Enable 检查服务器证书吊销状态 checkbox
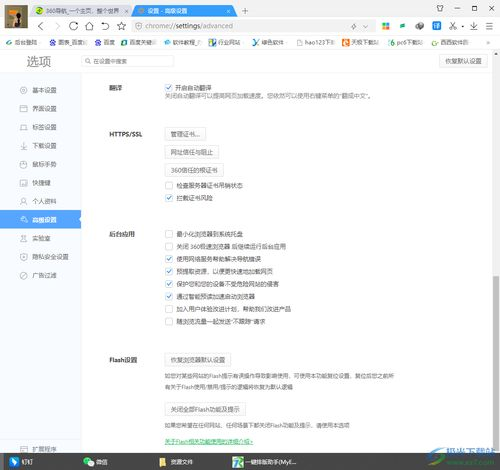Viewport: 500px width, 470px height. tap(169, 185)
